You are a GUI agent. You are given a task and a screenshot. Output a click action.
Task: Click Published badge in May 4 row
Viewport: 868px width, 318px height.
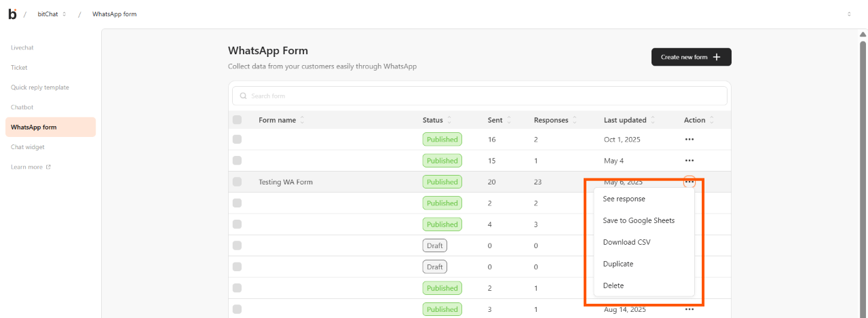pos(442,161)
